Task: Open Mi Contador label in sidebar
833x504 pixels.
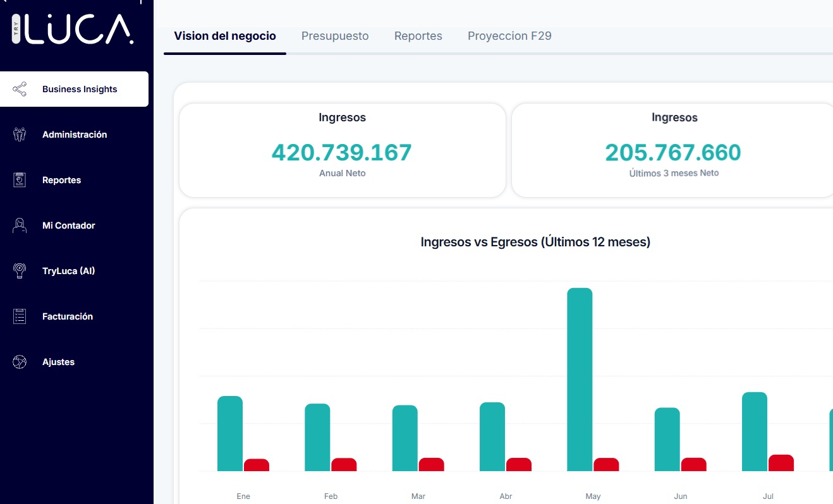Action: click(x=69, y=225)
